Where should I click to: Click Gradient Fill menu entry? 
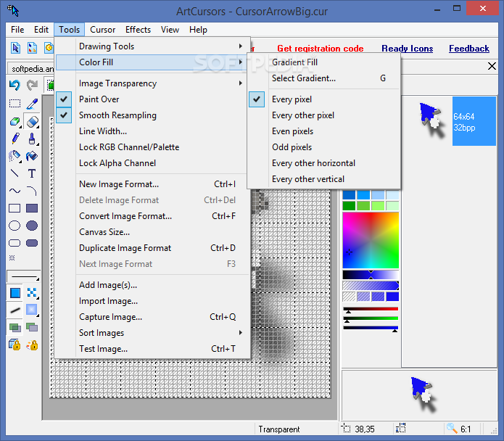point(324,62)
